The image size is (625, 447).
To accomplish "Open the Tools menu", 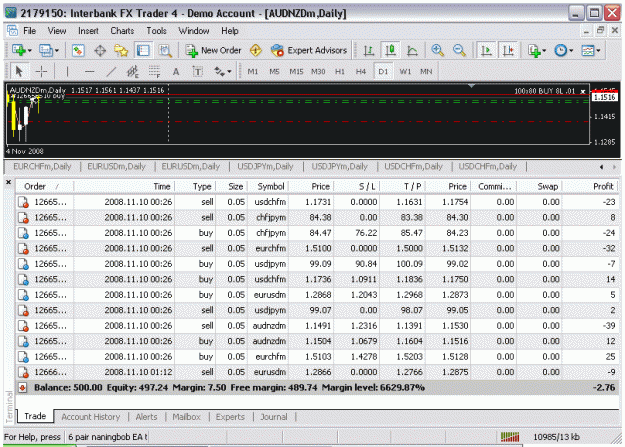I will pos(156,31).
